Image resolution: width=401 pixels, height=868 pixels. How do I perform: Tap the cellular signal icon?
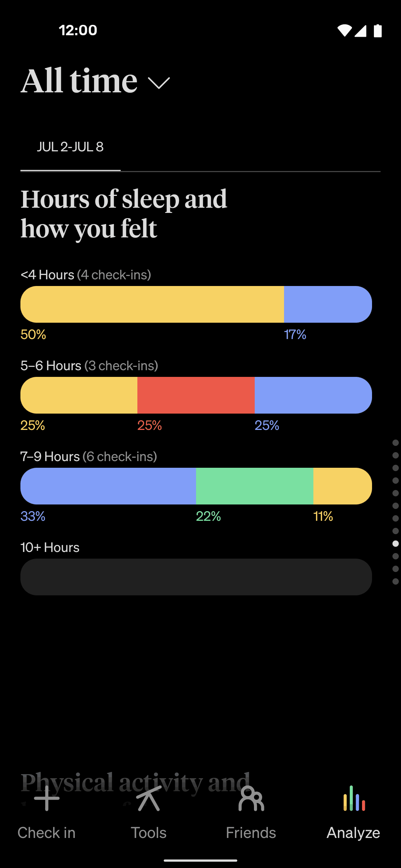(x=361, y=31)
